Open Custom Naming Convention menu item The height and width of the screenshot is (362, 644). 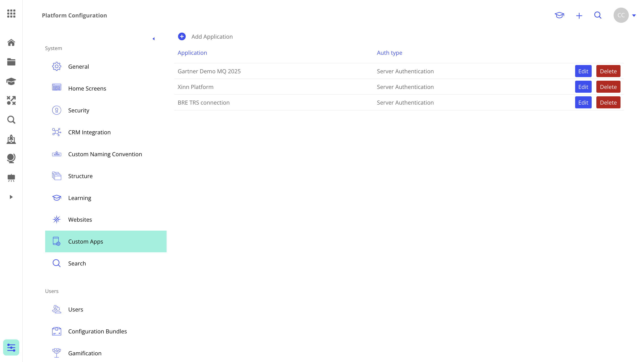[106, 154]
